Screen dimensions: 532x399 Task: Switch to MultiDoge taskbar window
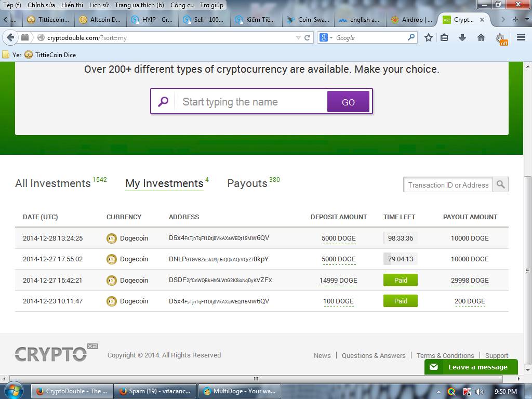click(x=239, y=391)
